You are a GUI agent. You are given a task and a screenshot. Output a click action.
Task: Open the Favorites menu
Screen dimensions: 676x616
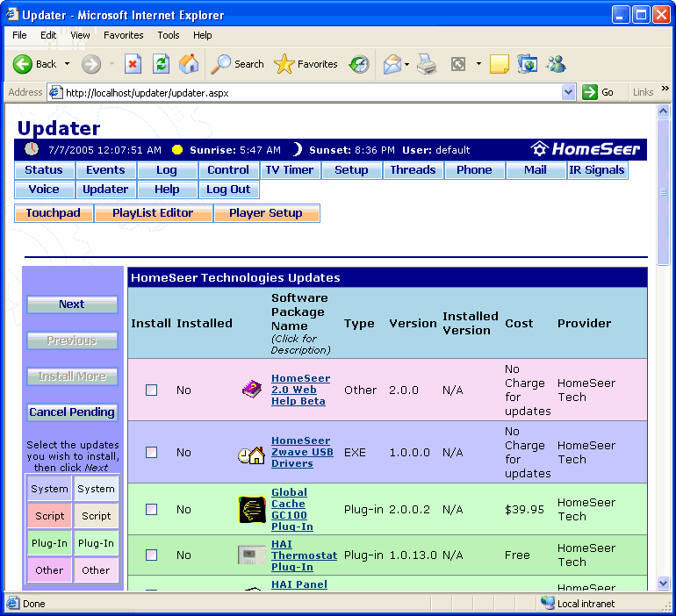coord(123,35)
